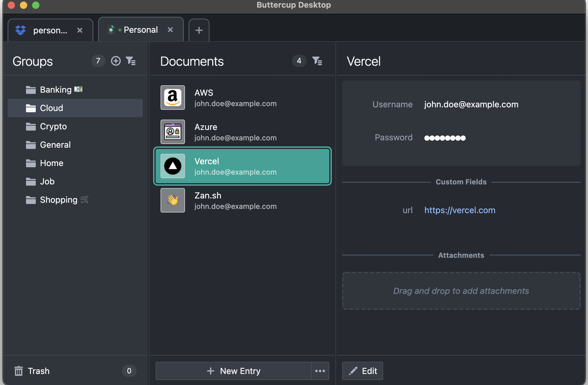This screenshot has width=588, height=385.
Task: Switch to the Dropbox person... vault tab
Action: click(x=50, y=30)
